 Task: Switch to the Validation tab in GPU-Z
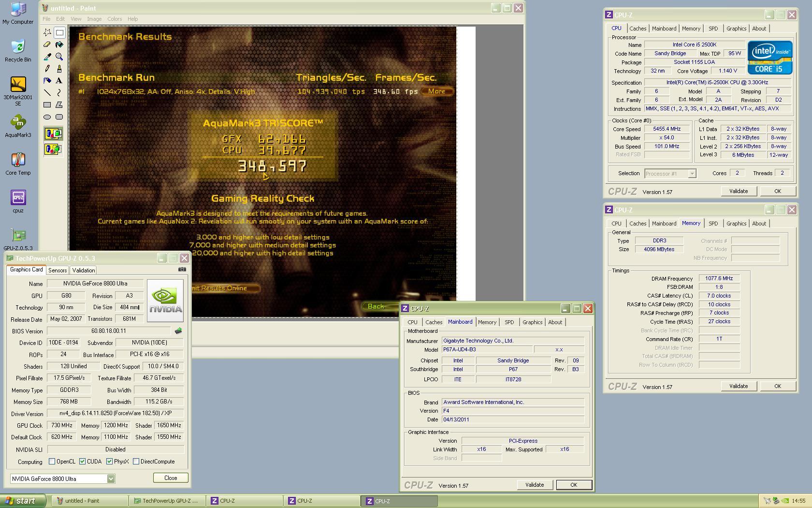(84, 270)
